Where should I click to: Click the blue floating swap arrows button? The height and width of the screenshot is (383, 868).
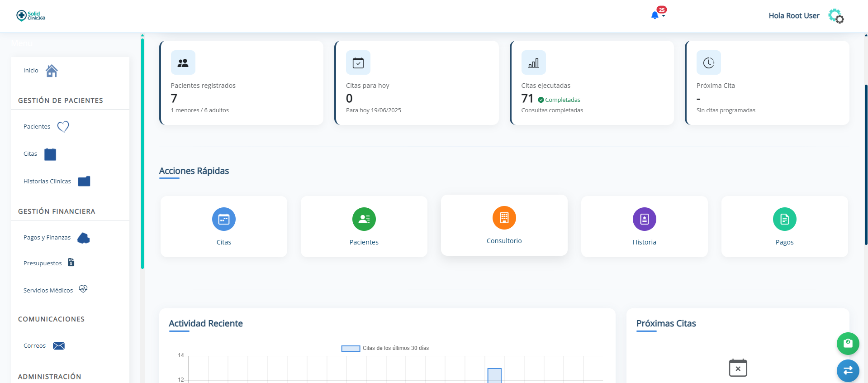pos(848,370)
